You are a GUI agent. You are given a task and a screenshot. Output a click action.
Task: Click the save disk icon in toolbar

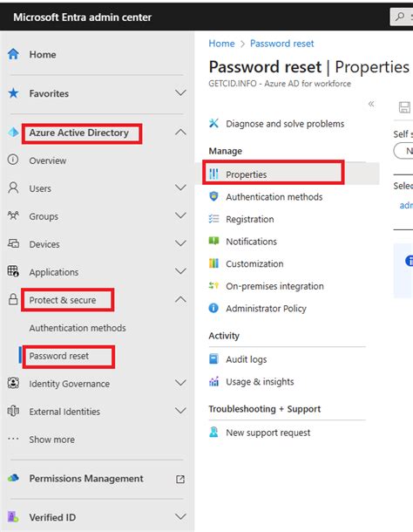click(404, 107)
